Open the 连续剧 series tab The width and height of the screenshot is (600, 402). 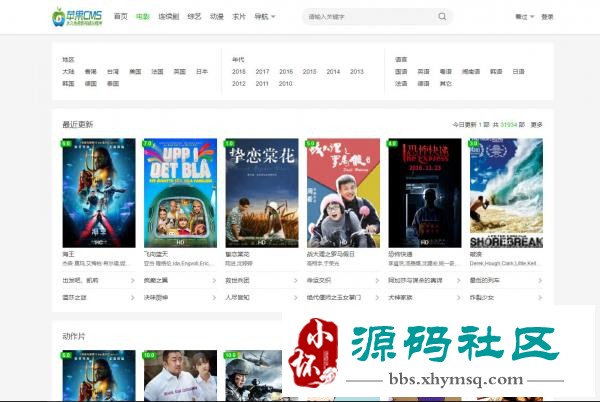click(x=168, y=16)
